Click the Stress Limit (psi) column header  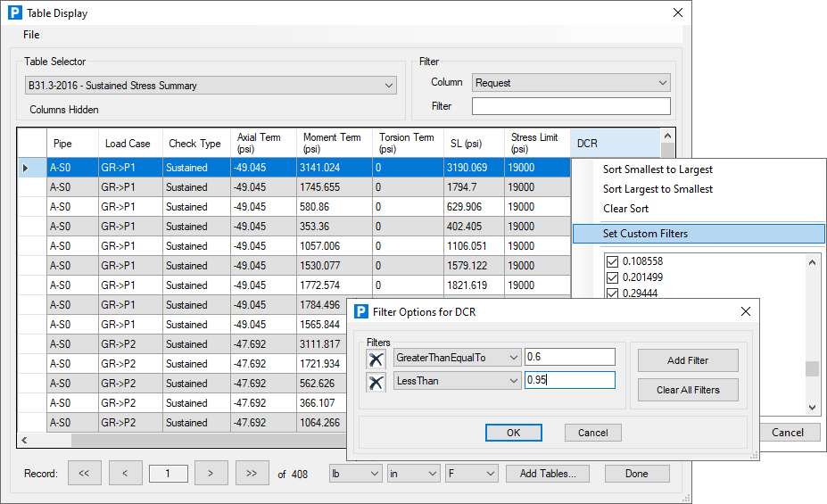(x=537, y=143)
